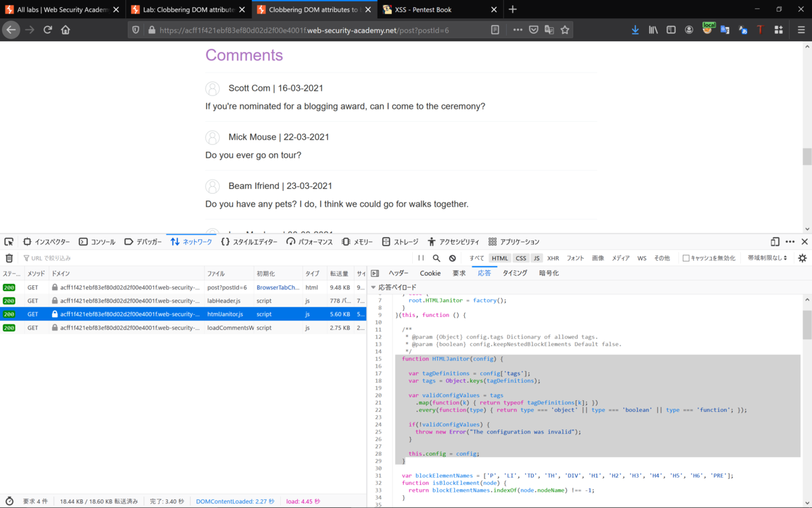Toggle network details panel icon

[x=375, y=273]
